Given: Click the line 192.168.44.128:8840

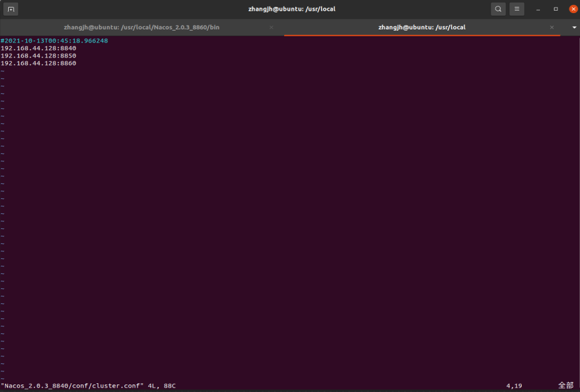Looking at the screenshot, I should pyautogui.click(x=38, y=48).
